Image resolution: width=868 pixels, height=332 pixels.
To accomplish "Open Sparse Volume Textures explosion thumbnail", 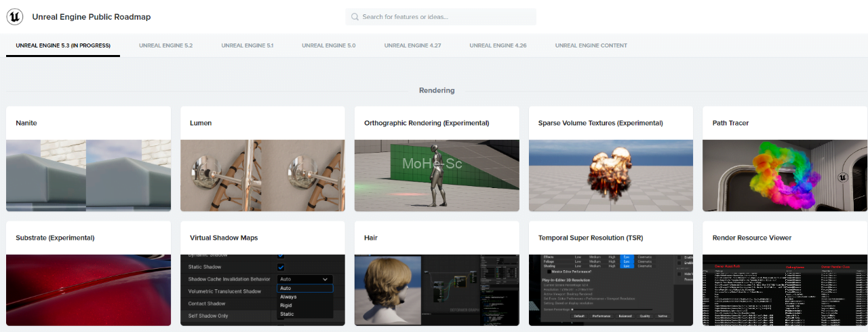I will coord(610,175).
